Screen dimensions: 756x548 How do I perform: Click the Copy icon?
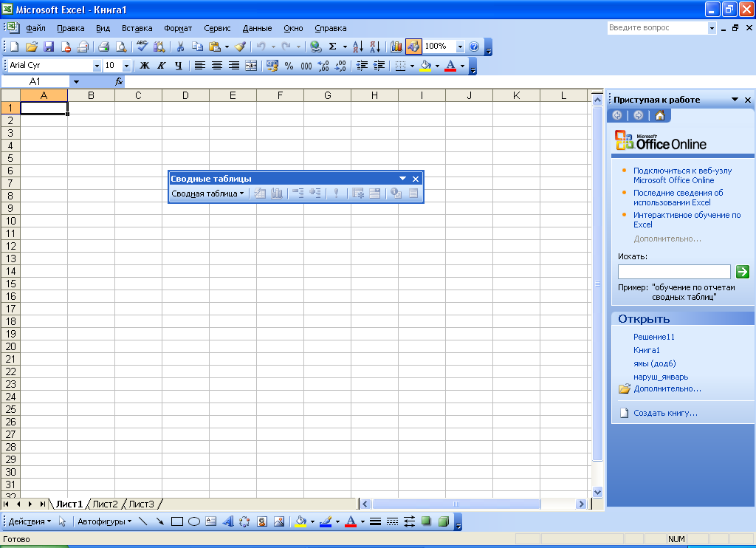click(196, 47)
